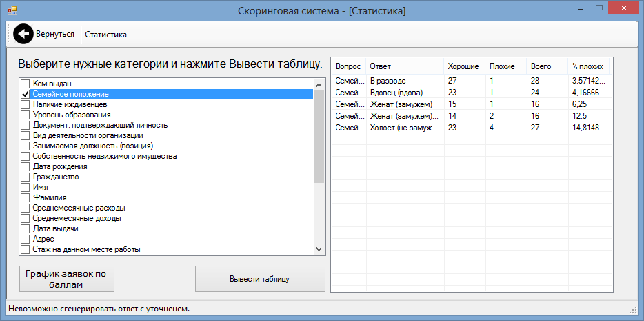Tick Вид деятельности организации checkbox
This screenshot has width=644, height=321.
[26, 135]
